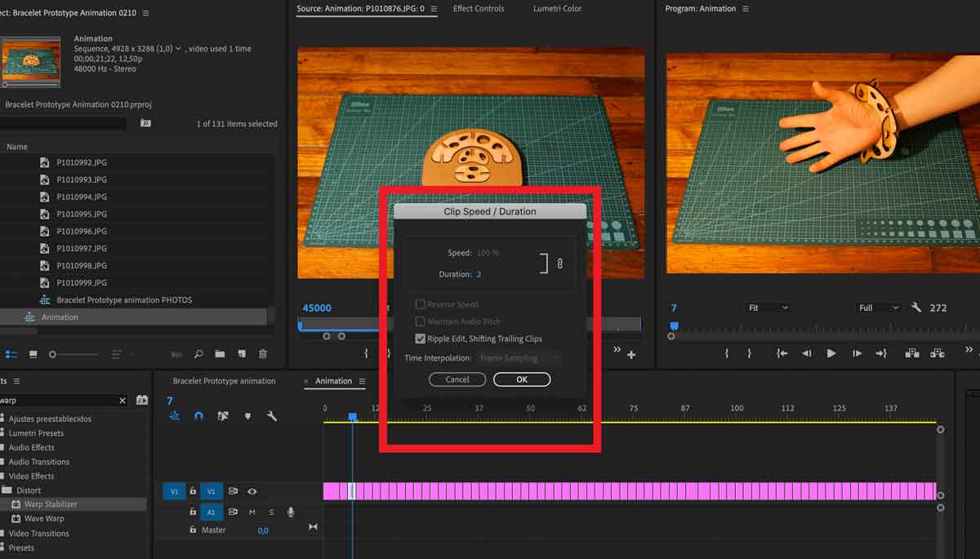Image resolution: width=980 pixels, height=559 pixels.
Task: Toggle V1 source patching button
Action: coord(173,491)
